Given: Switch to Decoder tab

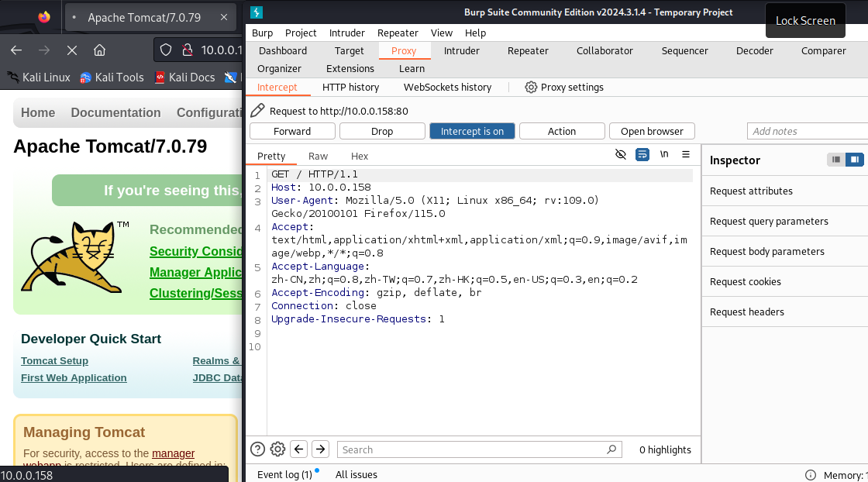Looking at the screenshot, I should coord(755,50).
